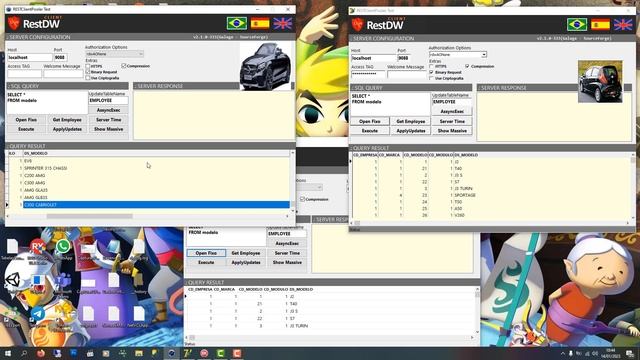Viewport: 640px width, 360px height.
Task: Open the red RX desktop shortcut
Action: [38, 247]
